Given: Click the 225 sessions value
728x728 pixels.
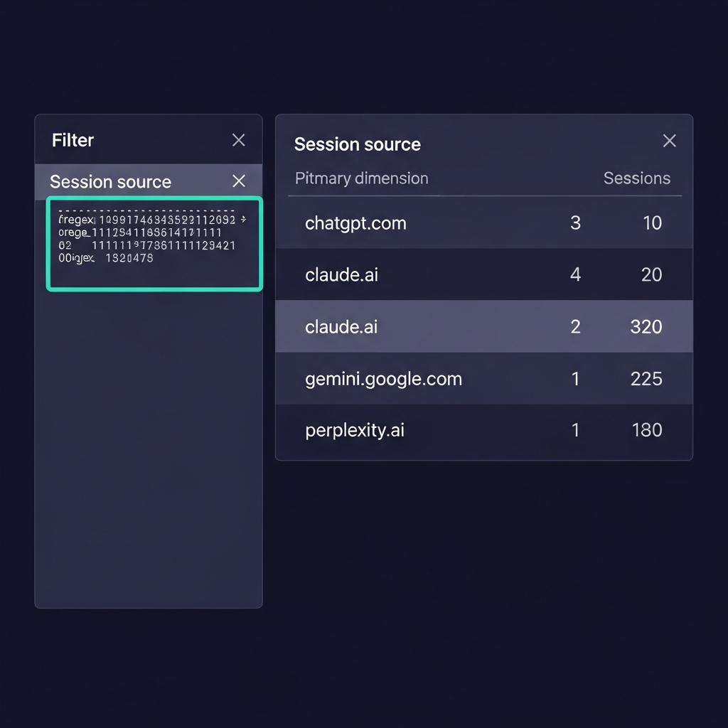Looking at the screenshot, I should tap(646, 379).
